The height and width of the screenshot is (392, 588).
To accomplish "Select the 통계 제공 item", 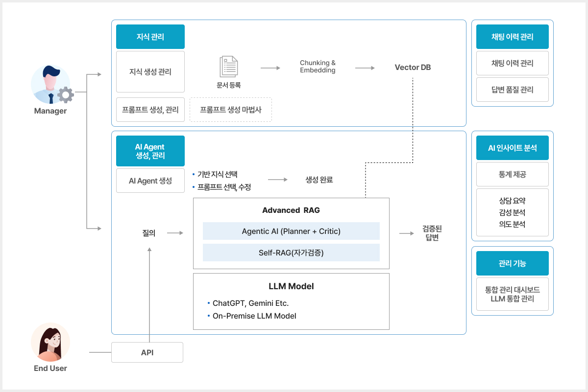I will (512, 174).
